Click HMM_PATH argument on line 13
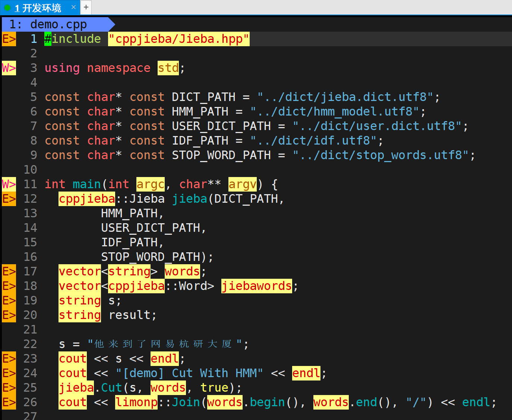512x420 pixels. pyautogui.click(x=129, y=213)
